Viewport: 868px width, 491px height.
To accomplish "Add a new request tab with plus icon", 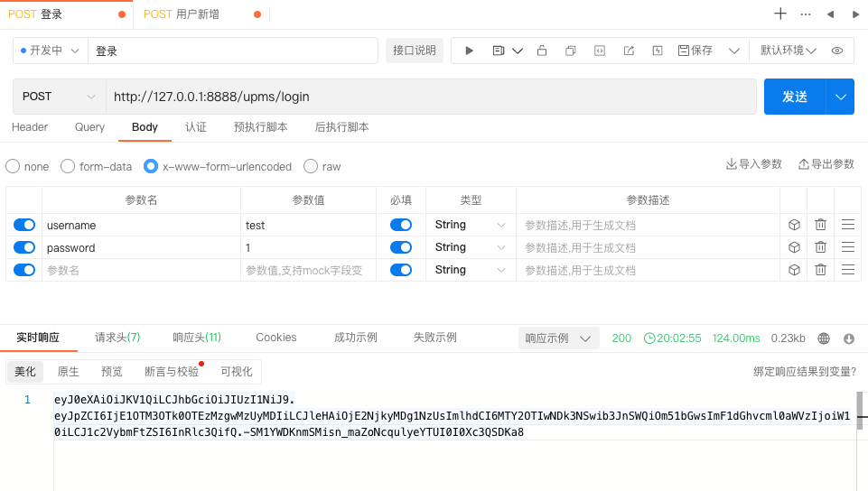I will 780,14.
